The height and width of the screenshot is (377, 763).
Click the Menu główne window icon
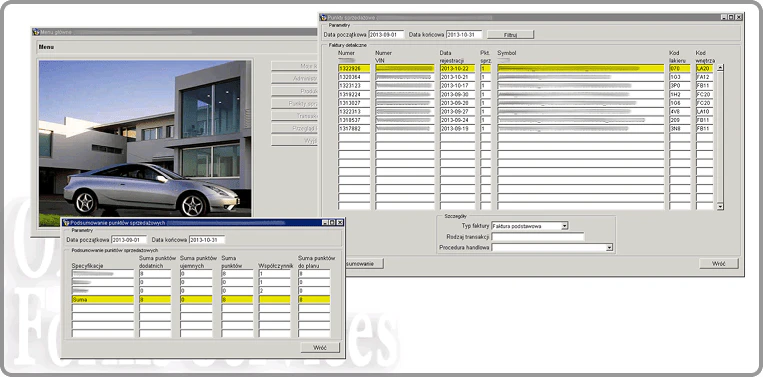point(36,32)
